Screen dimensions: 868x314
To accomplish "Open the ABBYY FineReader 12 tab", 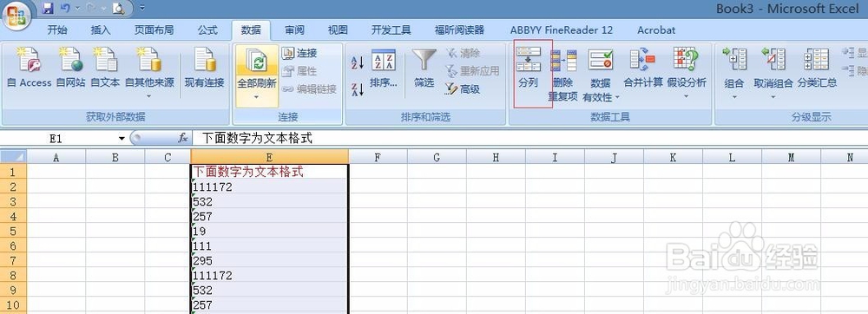I will (562, 29).
